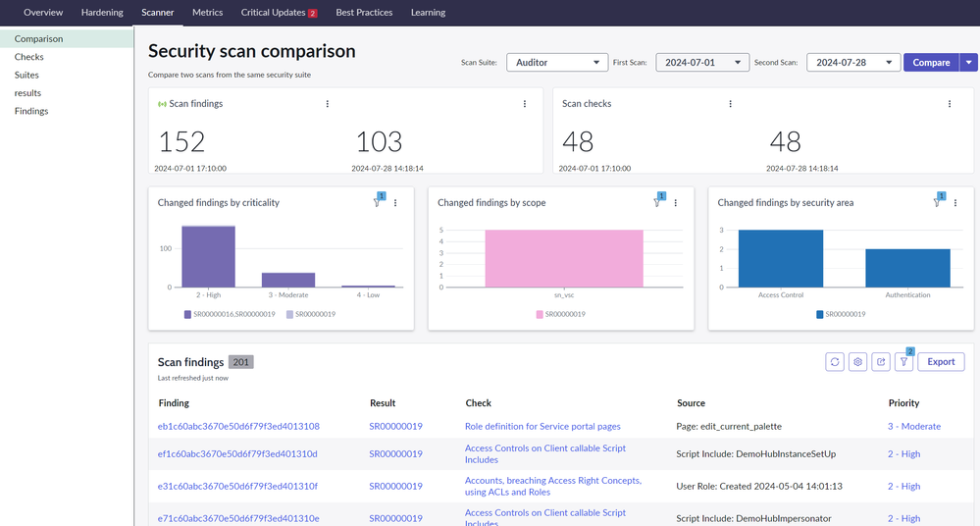This screenshot has width=980, height=526.
Task: Open Scan findings settings gear
Action: 857,362
